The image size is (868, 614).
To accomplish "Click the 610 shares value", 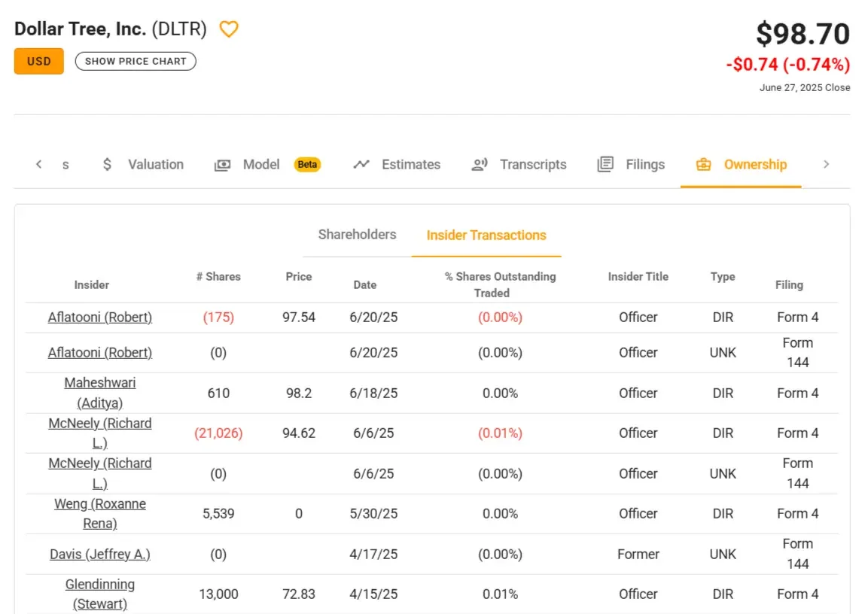I will coord(218,394).
